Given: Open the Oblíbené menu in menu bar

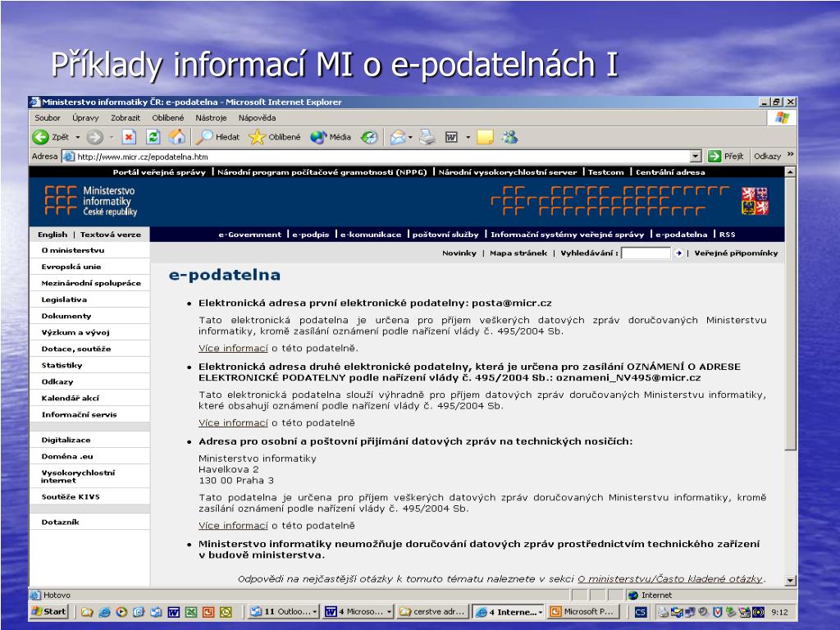Looking at the screenshot, I should [167, 118].
